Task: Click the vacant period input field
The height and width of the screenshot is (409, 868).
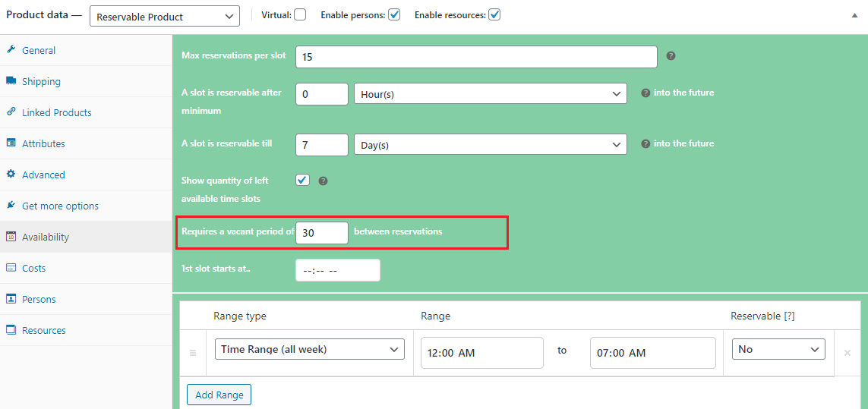Action: click(321, 233)
